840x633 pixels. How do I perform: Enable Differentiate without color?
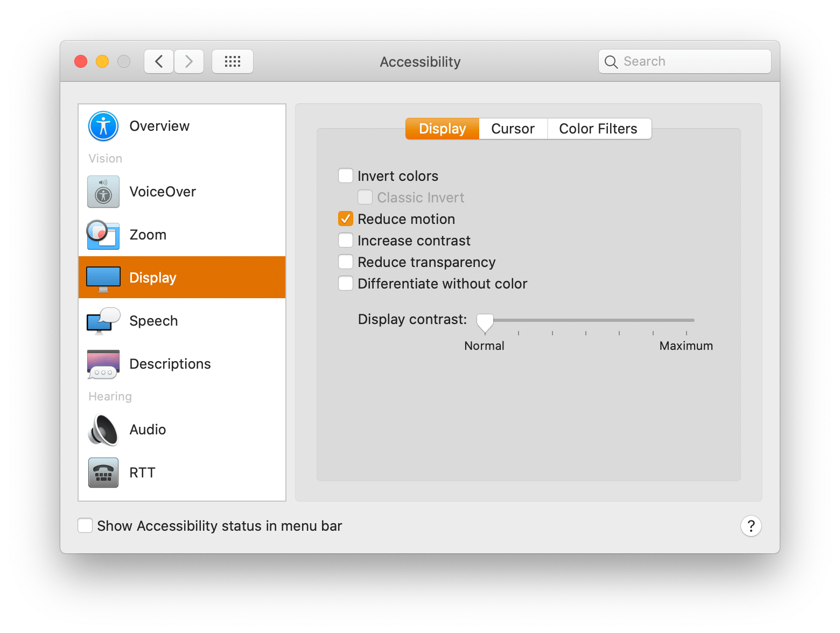345,283
